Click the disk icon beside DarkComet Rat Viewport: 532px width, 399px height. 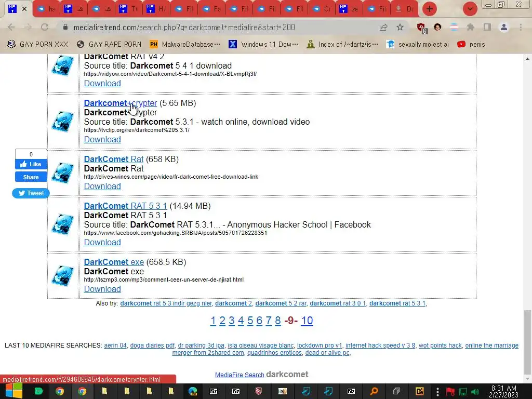point(63,173)
